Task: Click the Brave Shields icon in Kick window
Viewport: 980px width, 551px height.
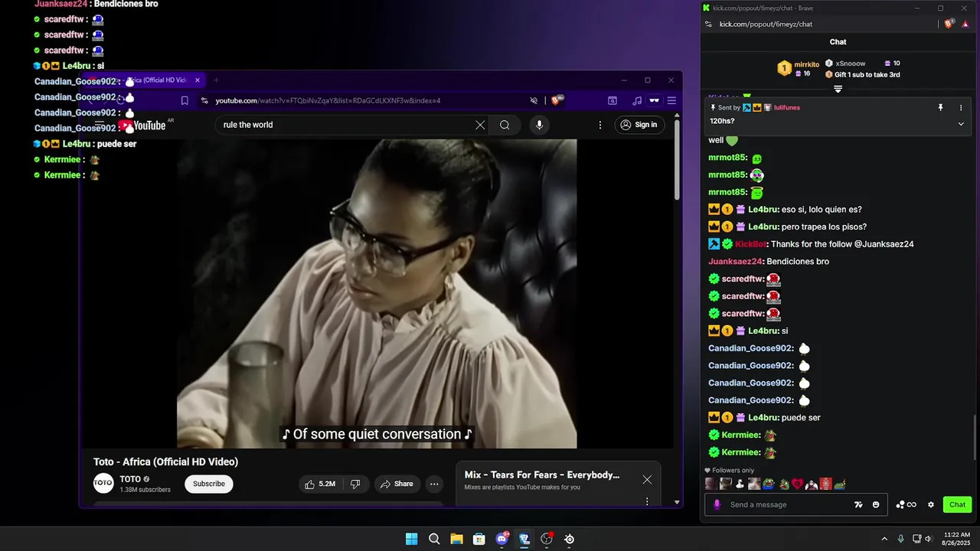Action: coord(950,24)
